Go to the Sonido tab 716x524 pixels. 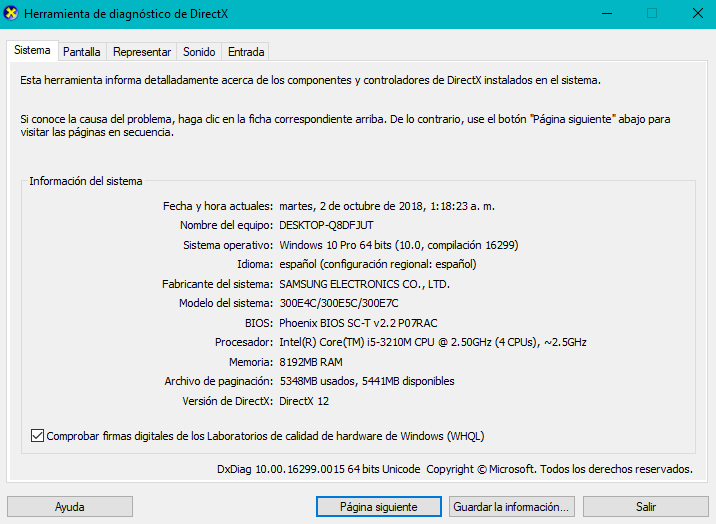pyautogui.click(x=199, y=52)
